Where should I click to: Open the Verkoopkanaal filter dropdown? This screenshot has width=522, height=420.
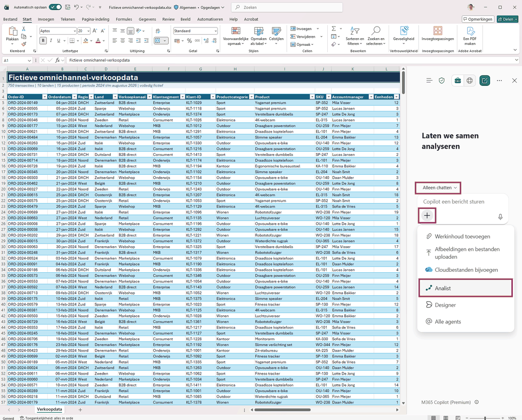[x=149, y=97]
